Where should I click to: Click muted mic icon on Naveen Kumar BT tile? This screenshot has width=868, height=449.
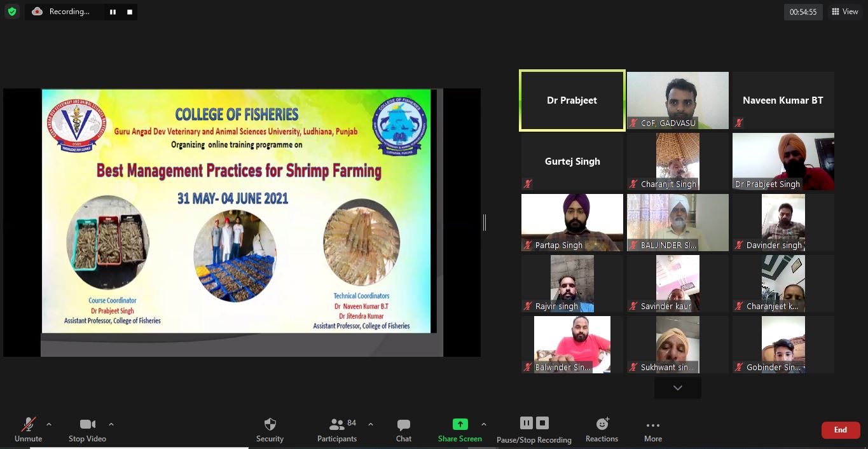pos(739,123)
